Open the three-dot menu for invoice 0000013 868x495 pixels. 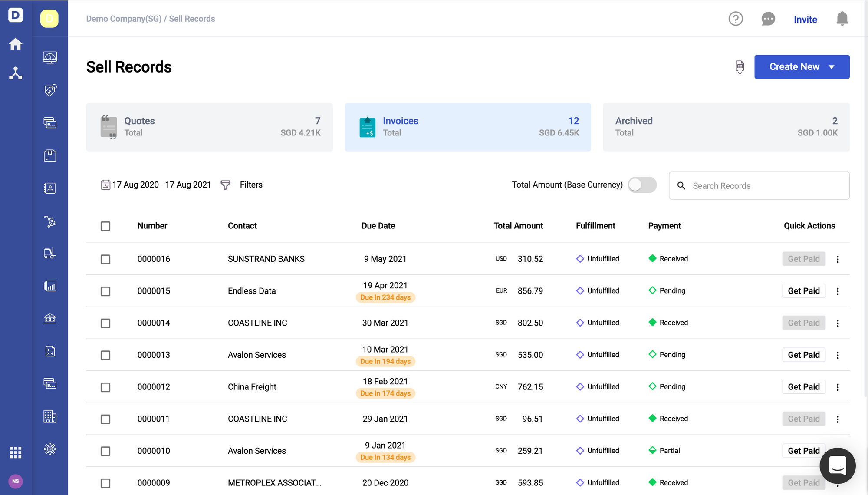[x=837, y=355]
